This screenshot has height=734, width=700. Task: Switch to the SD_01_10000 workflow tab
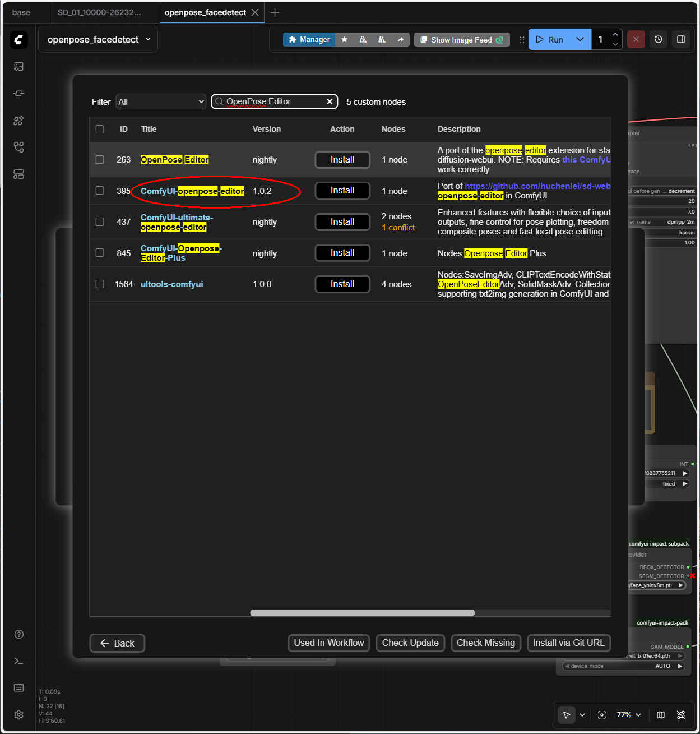99,12
